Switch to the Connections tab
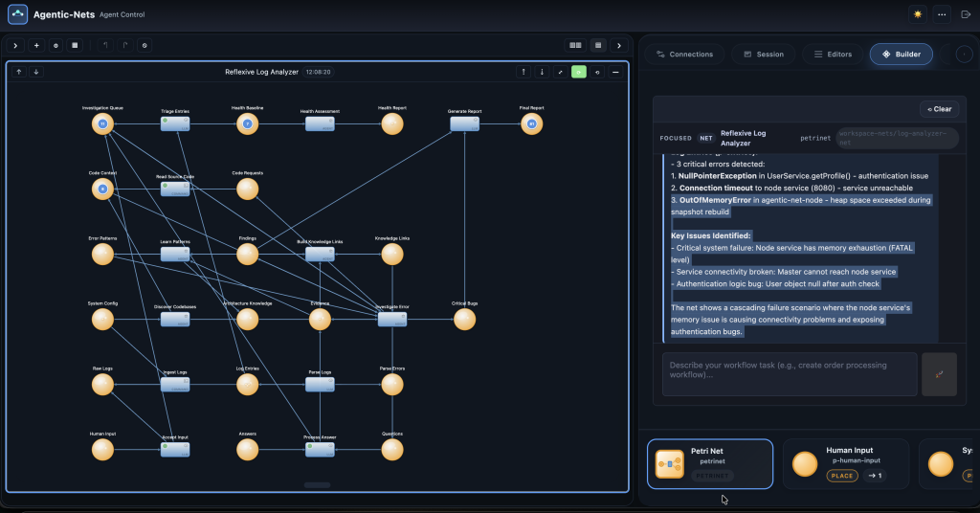 click(x=683, y=55)
